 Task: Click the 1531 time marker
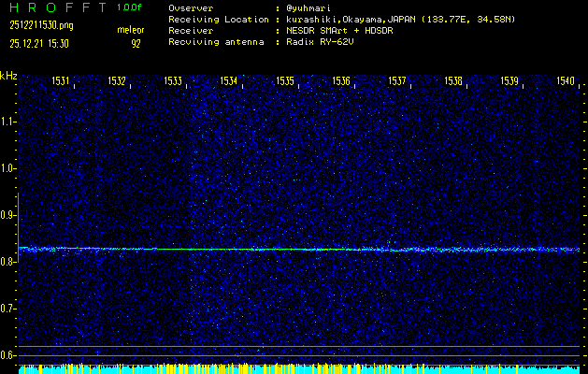coord(61,82)
